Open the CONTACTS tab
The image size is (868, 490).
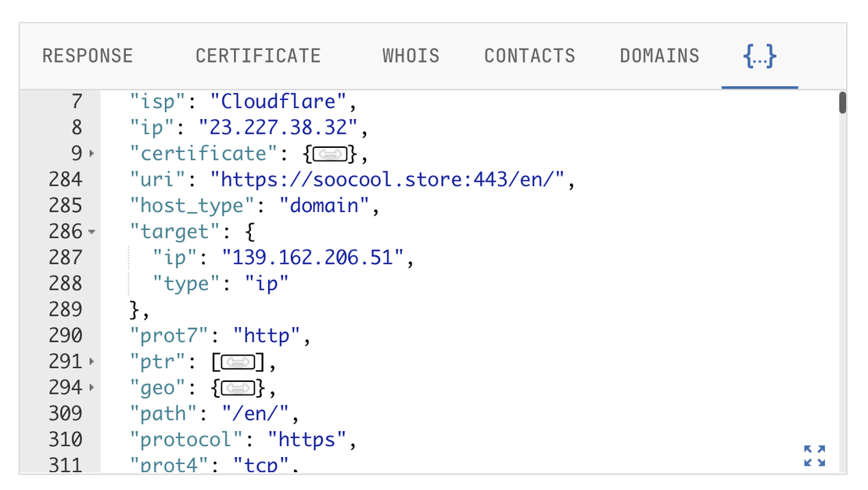[x=529, y=56]
